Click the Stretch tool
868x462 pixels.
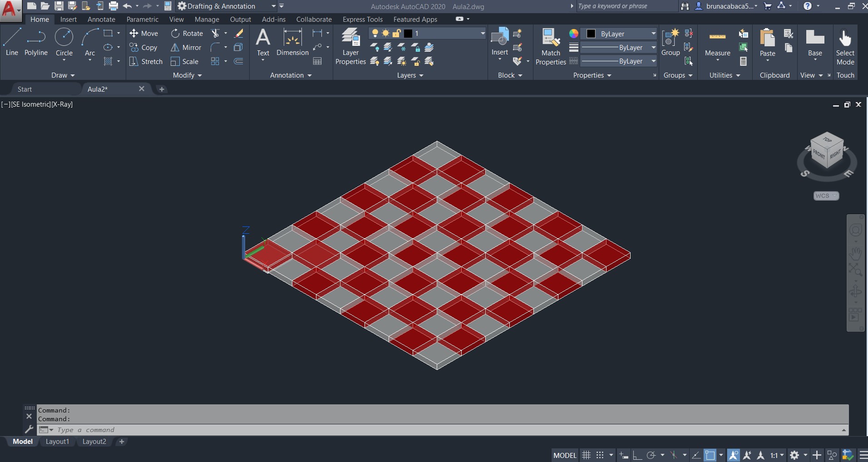pyautogui.click(x=146, y=61)
